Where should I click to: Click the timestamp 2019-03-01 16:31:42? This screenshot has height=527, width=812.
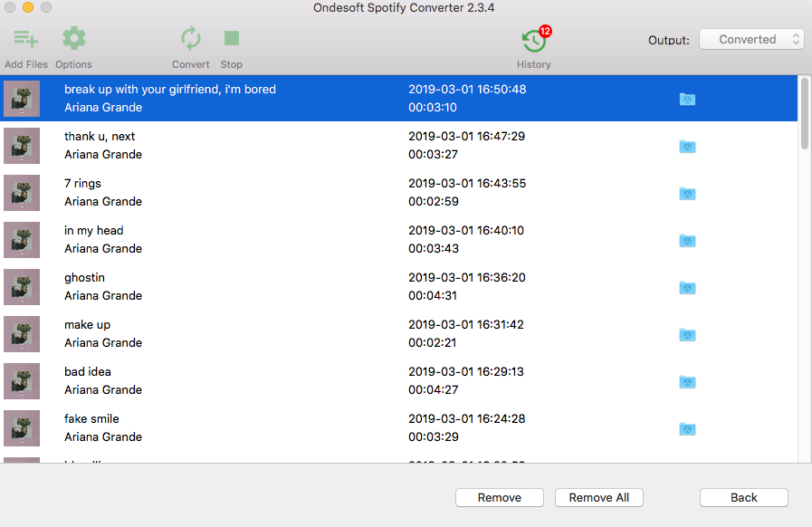(x=466, y=325)
